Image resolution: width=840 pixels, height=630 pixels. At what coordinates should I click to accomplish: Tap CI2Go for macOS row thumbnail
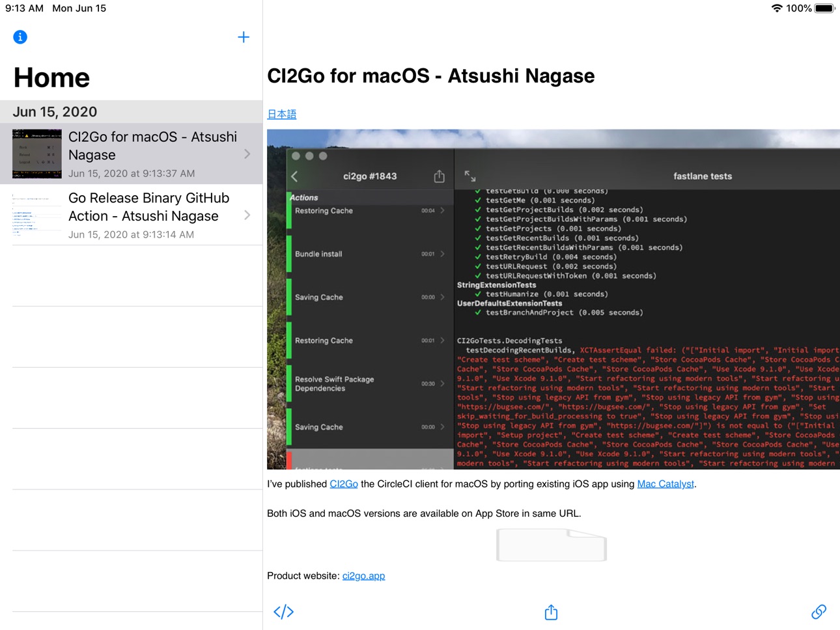(x=37, y=154)
